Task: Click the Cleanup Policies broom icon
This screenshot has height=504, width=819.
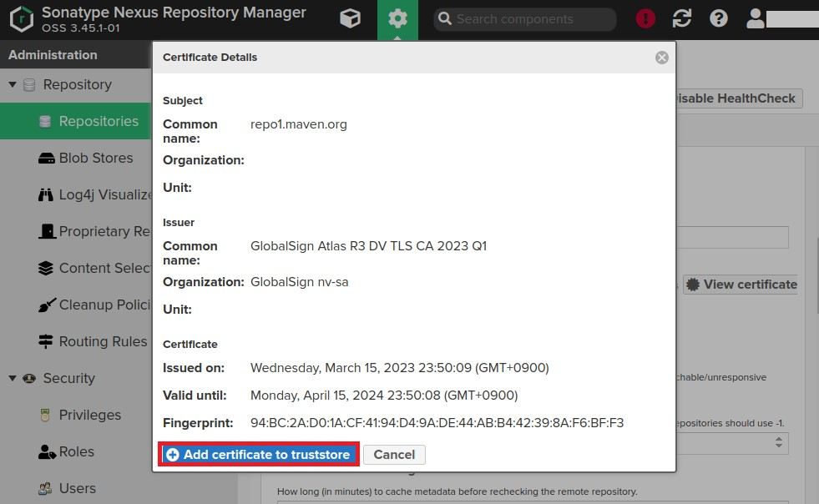Action: 47,305
